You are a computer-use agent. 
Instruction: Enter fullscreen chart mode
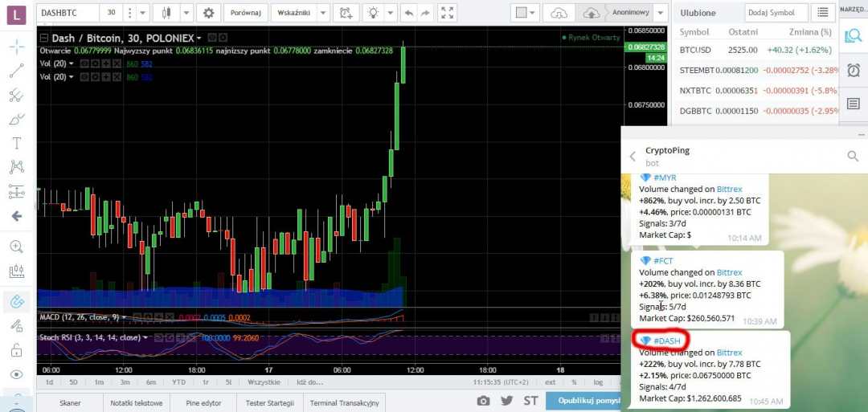pyautogui.click(x=447, y=13)
